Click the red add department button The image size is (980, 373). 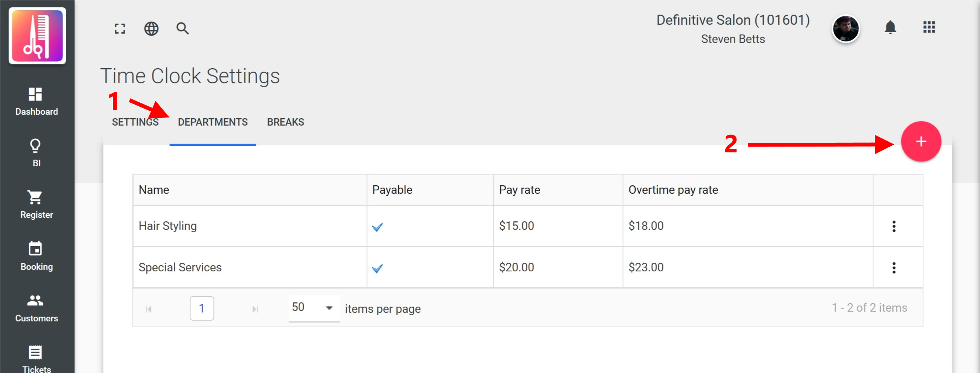point(921,142)
